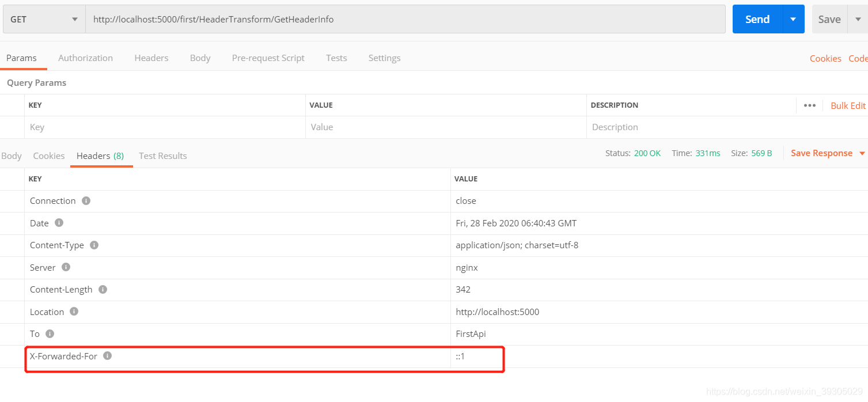Image resolution: width=868 pixels, height=402 pixels.
Task: Click the query param Value field
Action: [x=446, y=127]
